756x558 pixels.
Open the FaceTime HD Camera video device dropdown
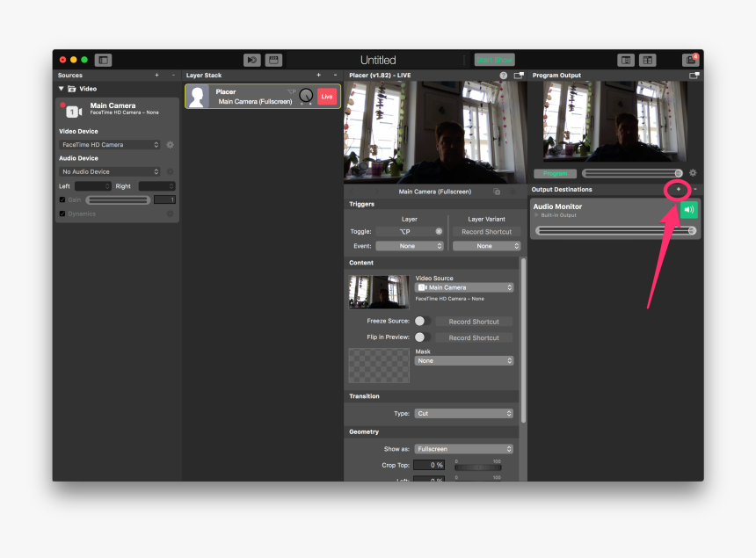[110, 145]
